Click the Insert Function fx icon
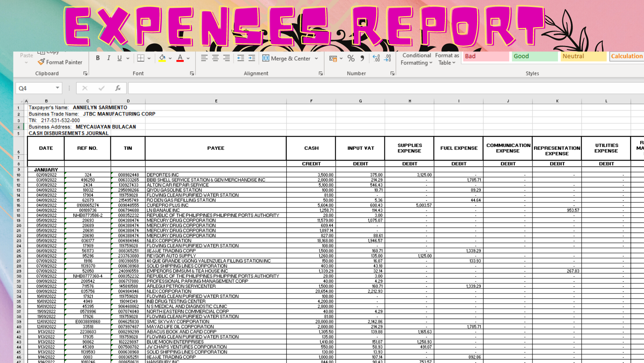 118,88
